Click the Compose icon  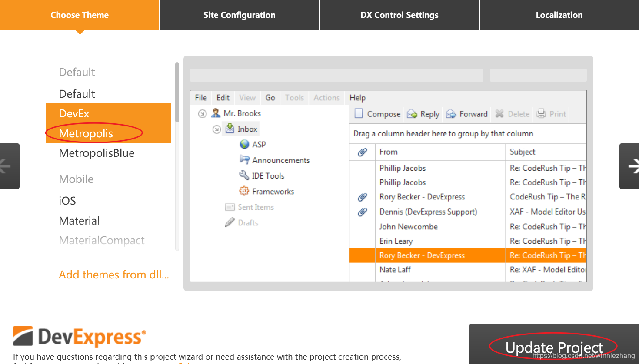pyautogui.click(x=359, y=113)
